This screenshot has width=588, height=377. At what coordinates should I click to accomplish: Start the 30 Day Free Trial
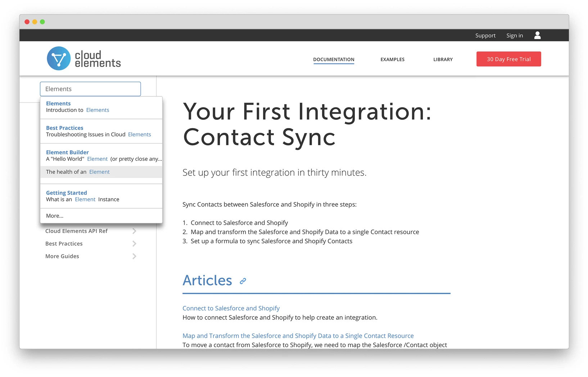508,59
